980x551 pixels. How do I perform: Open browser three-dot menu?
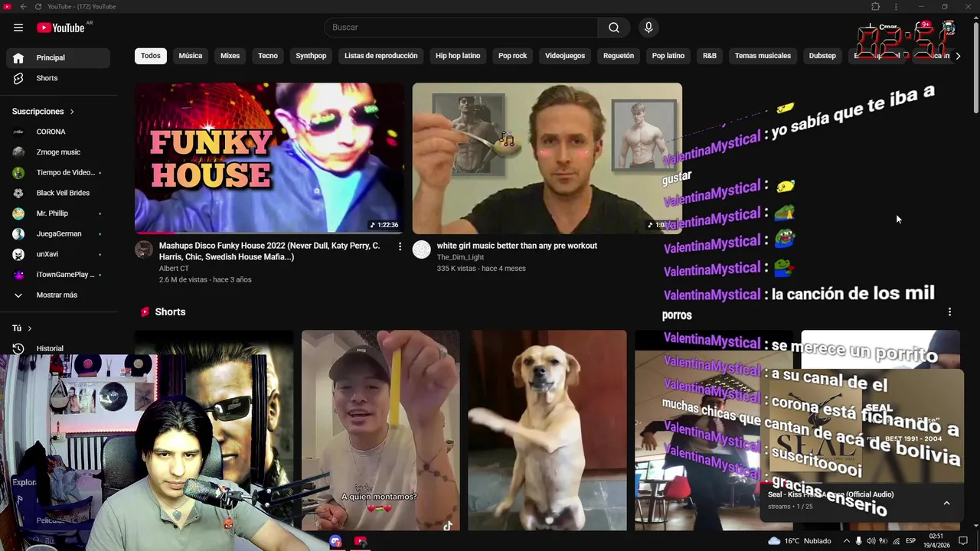(x=896, y=6)
